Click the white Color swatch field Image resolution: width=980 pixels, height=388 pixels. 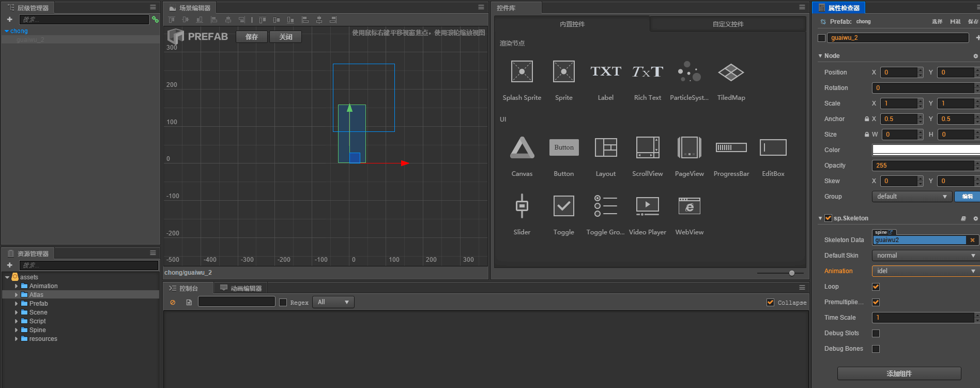pos(925,150)
